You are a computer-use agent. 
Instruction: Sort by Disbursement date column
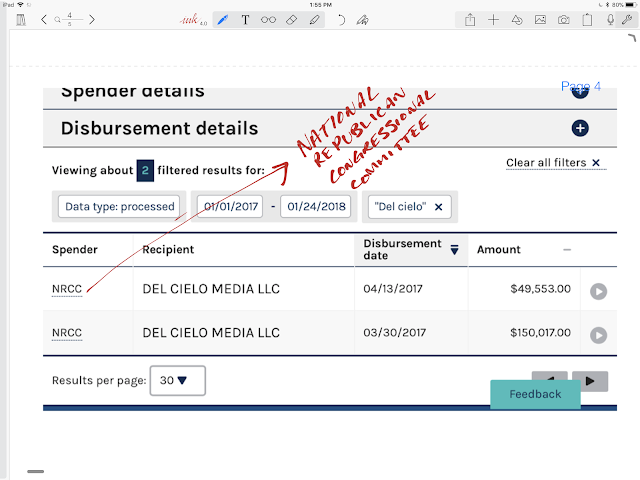click(x=411, y=249)
